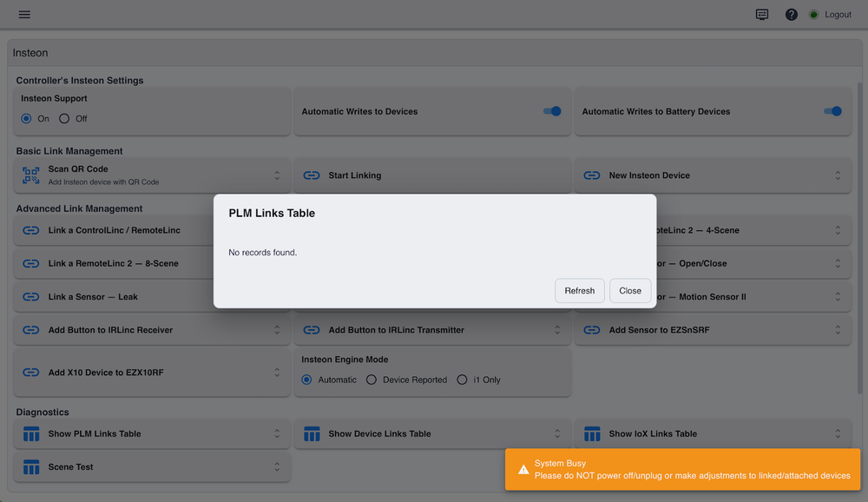Viewport: 868px width, 502px height.
Task: Expand the Show Device Links Table options
Action: (x=557, y=434)
